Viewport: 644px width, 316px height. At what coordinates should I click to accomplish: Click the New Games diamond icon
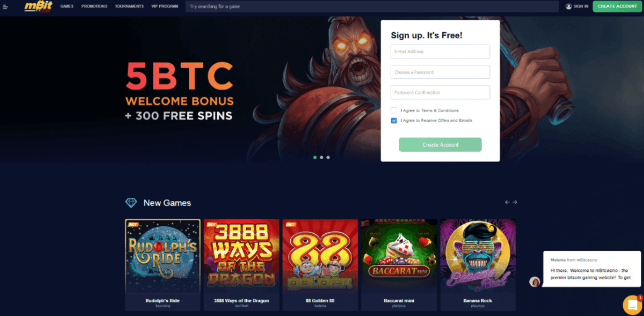point(131,203)
